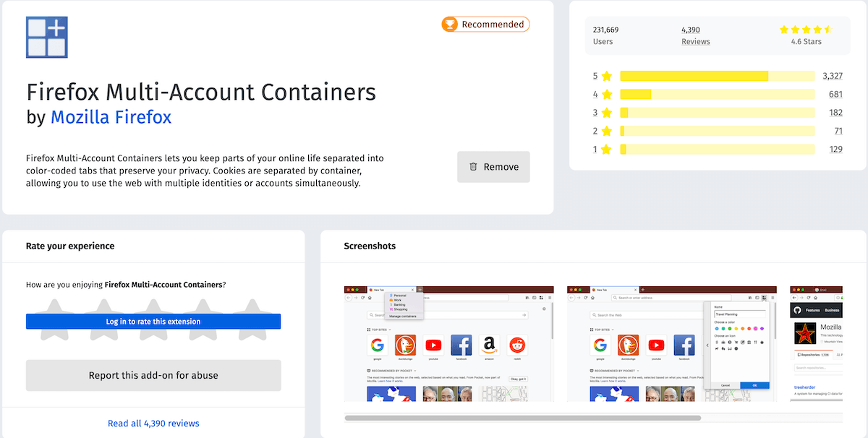
Task: Open the 3,327 five-star review count
Action: 833,76
